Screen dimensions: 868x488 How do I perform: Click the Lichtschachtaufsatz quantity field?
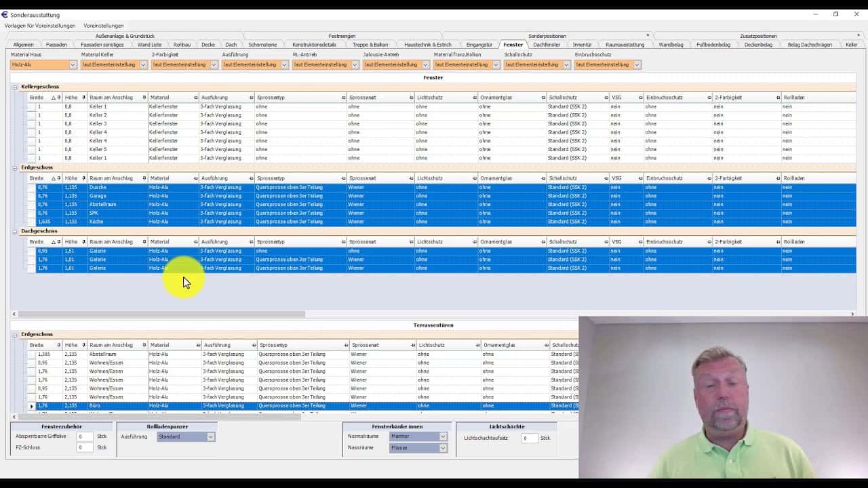530,439
